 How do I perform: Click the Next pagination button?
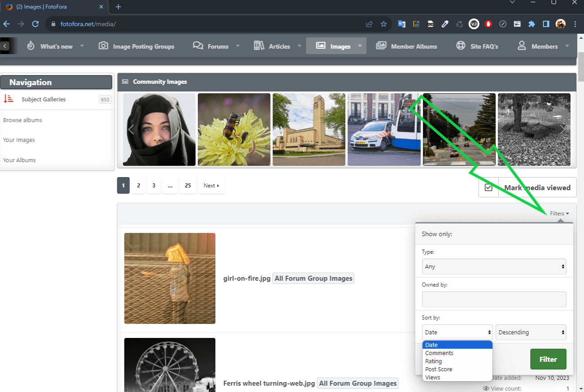pos(211,185)
